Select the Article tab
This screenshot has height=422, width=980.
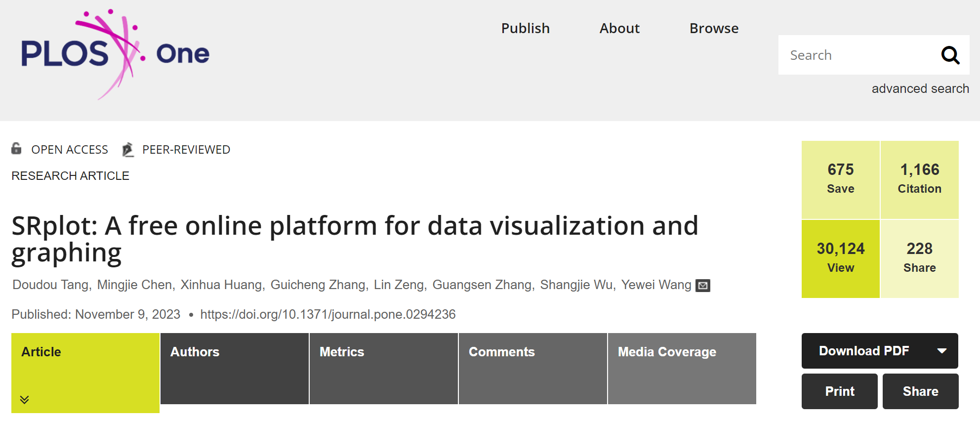[x=85, y=373]
